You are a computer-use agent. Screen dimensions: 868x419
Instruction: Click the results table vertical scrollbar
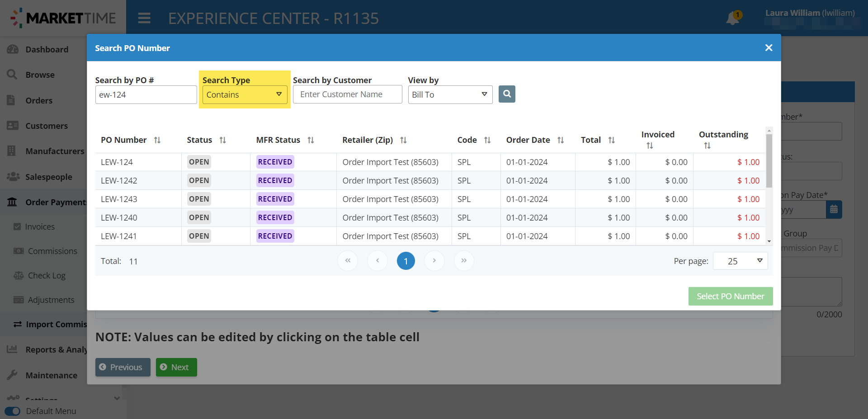pyautogui.click(x=769, y=163)
